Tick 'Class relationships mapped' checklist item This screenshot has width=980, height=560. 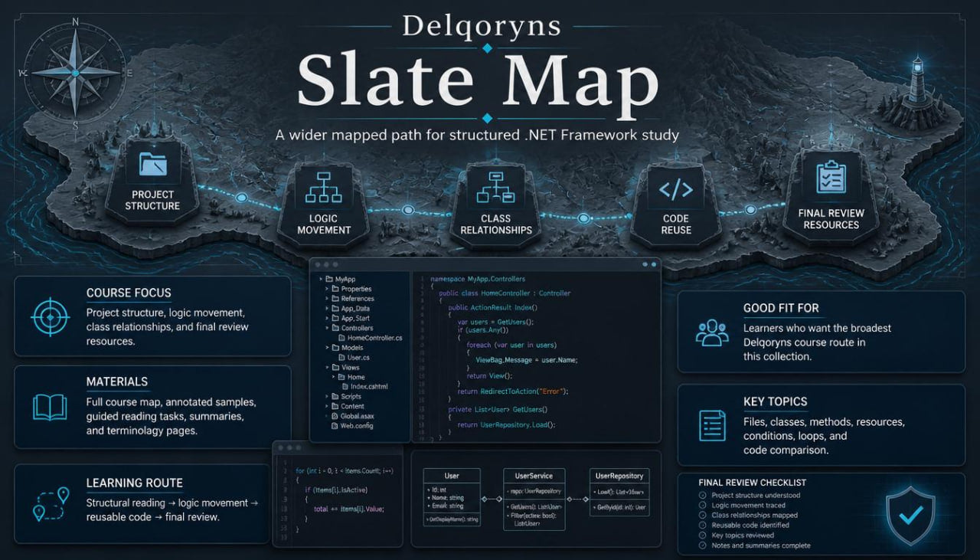tap(703, 516)
